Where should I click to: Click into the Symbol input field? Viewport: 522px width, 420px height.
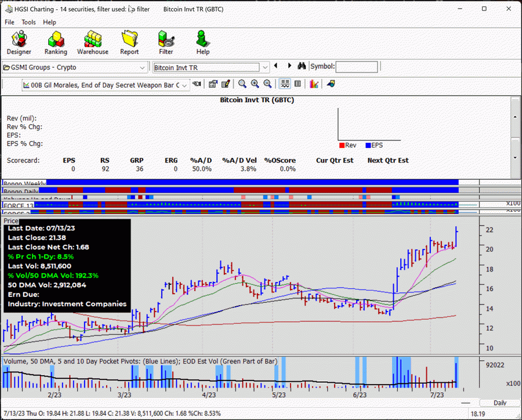point(357,67)
